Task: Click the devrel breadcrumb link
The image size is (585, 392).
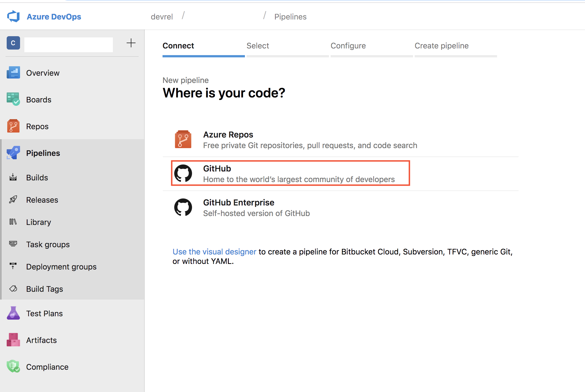Action: click(162, 17)
